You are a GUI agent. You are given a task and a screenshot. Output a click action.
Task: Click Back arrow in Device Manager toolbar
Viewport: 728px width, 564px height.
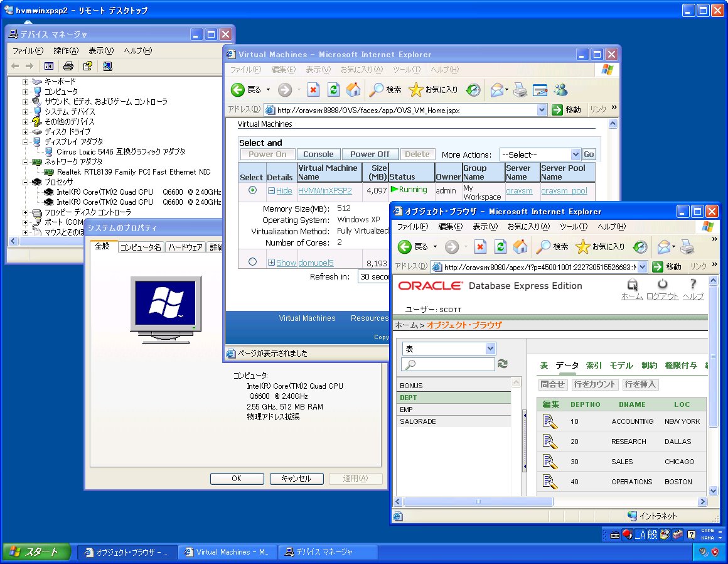15,67
